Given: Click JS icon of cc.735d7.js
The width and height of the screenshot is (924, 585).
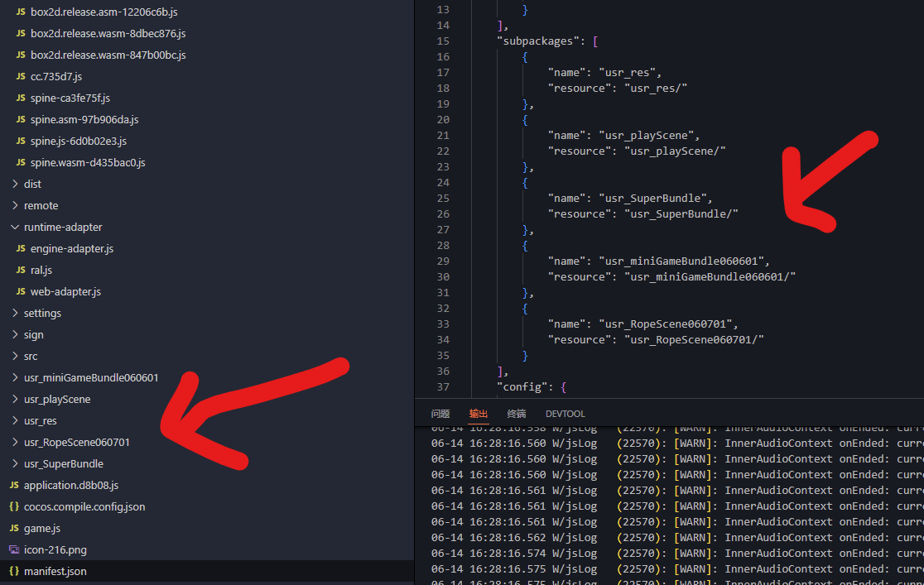Looking at the screenshot, I should (x=21, y=77).
